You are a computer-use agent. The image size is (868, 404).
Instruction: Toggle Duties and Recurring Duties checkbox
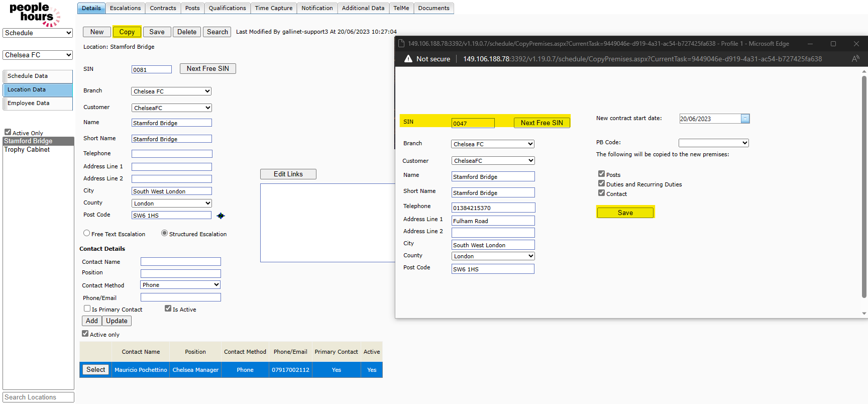point(601,183)
